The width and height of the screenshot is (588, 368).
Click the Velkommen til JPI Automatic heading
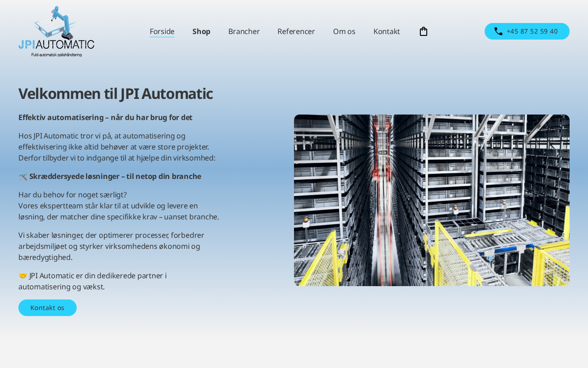(x=115, y=93)
